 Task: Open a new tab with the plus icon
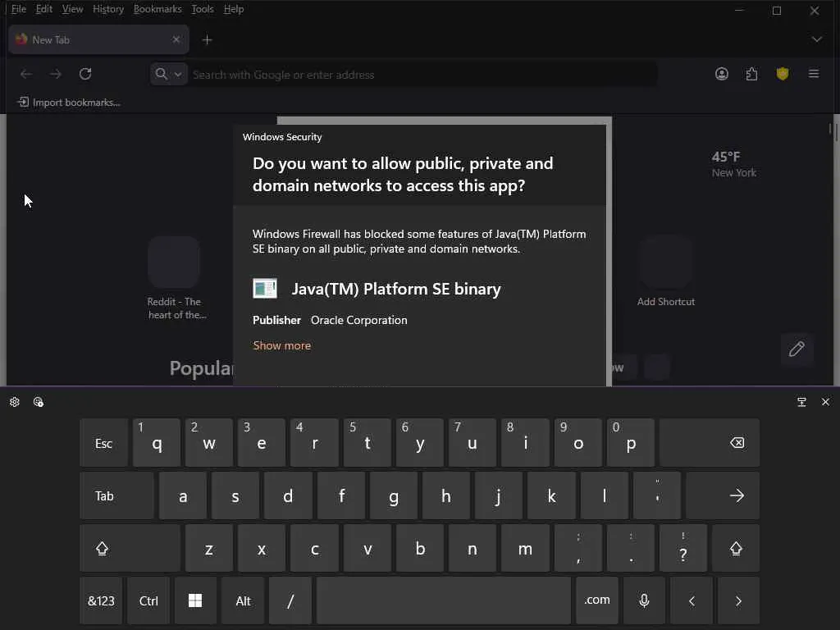point(208,39)
